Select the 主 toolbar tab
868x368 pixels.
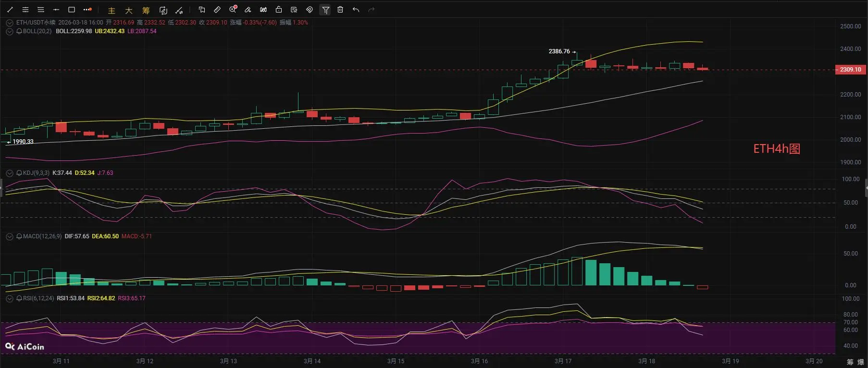pyautogui.click(x=112, y=10)
